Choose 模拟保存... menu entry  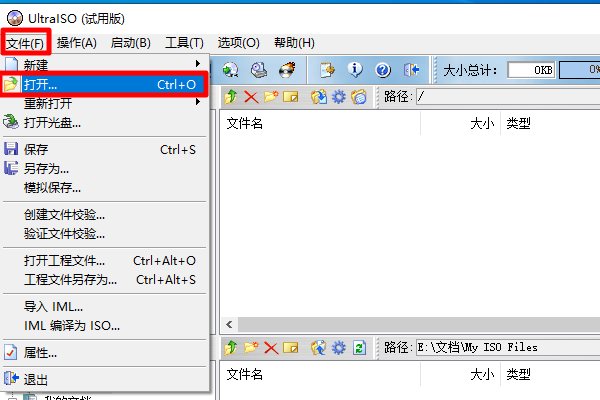coord(104,188)
